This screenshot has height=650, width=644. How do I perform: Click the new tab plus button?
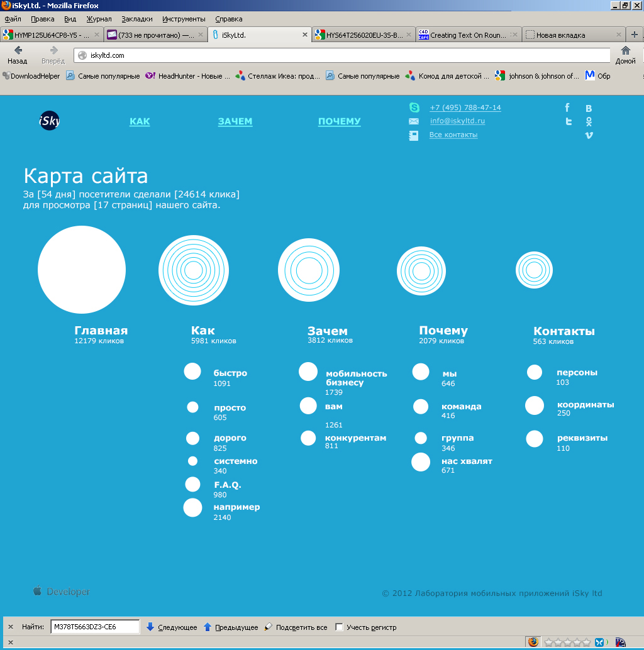[634, 35]
